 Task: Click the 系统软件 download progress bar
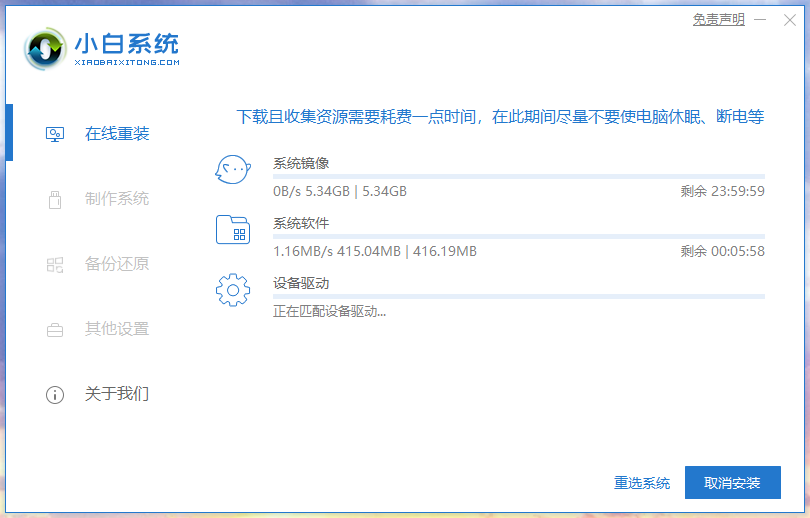click(518, 237)
